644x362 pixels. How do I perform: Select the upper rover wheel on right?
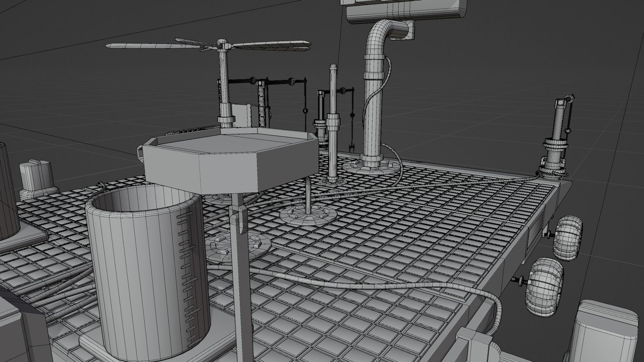pos(568,238)
